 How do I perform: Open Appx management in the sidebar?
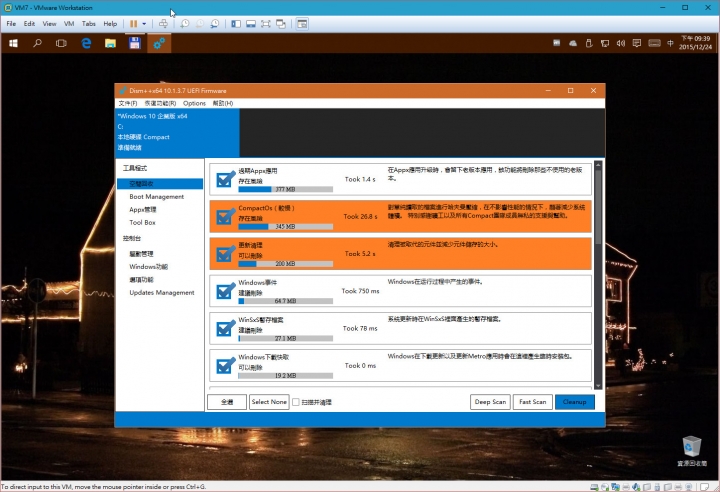pos(143,209)
